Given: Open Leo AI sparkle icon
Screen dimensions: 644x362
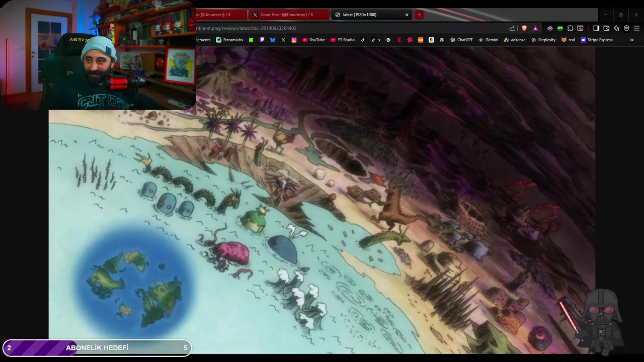Looking at the screenshot, I should click(x=616, y=28).
